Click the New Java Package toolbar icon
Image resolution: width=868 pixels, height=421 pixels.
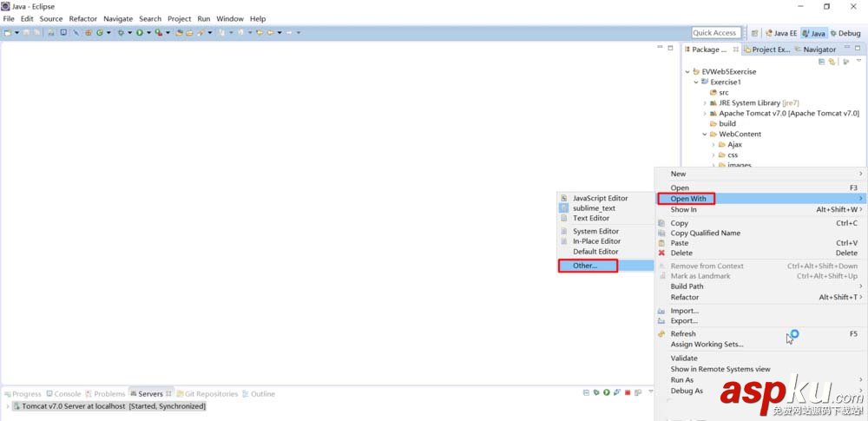click(89, 33)
